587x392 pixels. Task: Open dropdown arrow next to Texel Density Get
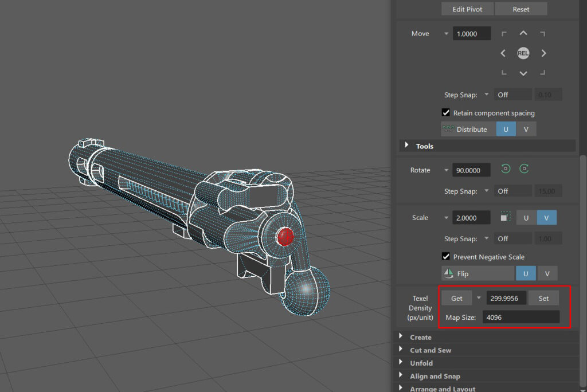(x=479, y=298)
